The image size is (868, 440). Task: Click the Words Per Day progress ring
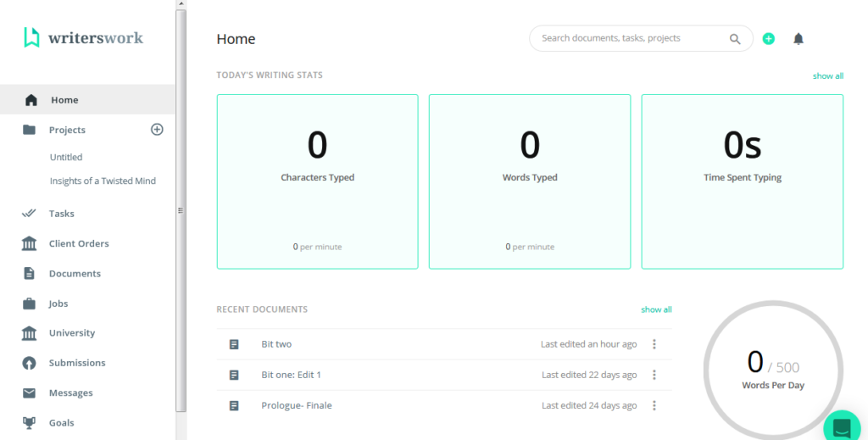pos(773,370)
